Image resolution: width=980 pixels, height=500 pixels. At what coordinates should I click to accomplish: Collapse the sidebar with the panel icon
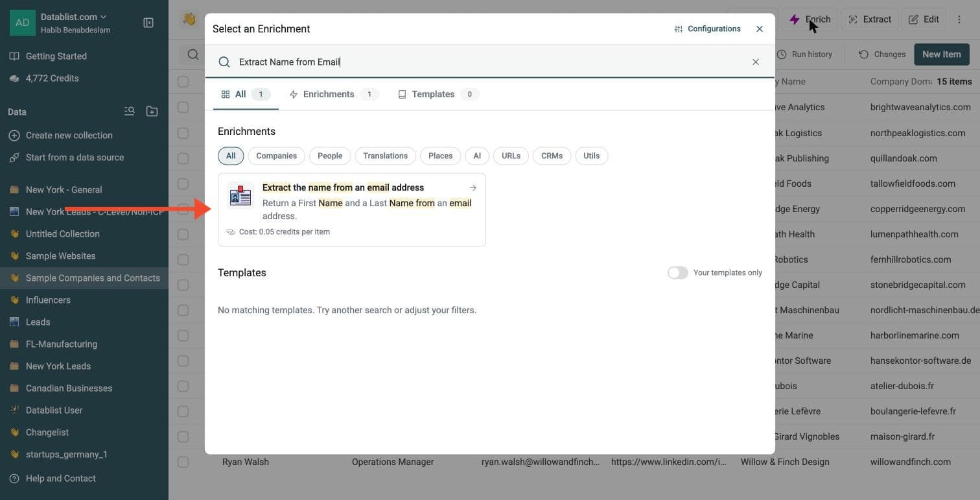(x=148, y=23)
